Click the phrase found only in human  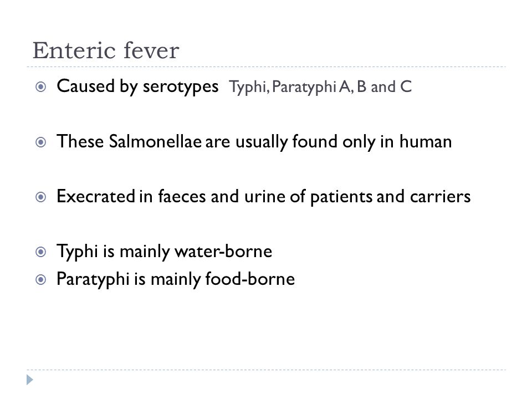click(372, 142)
